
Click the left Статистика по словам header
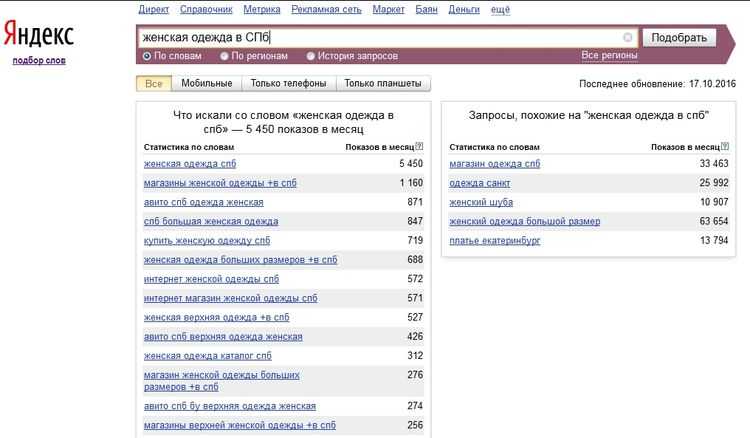click(189, 147)
